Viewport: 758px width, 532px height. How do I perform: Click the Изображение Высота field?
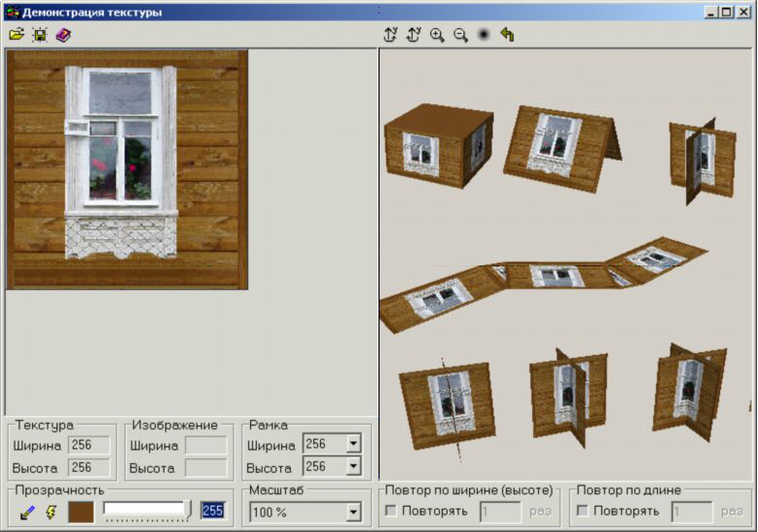tap(206, 468)
